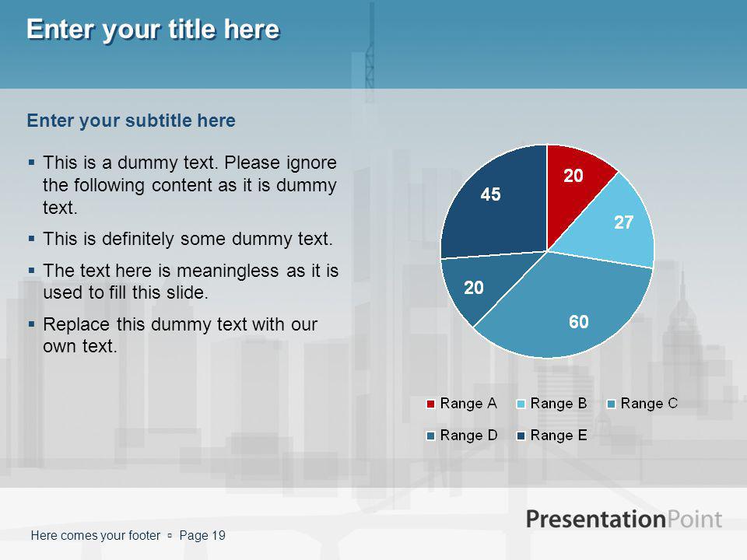Click the bullet starting 'The text here is meaningless'
747x560 pixels.
pos(191,282)
